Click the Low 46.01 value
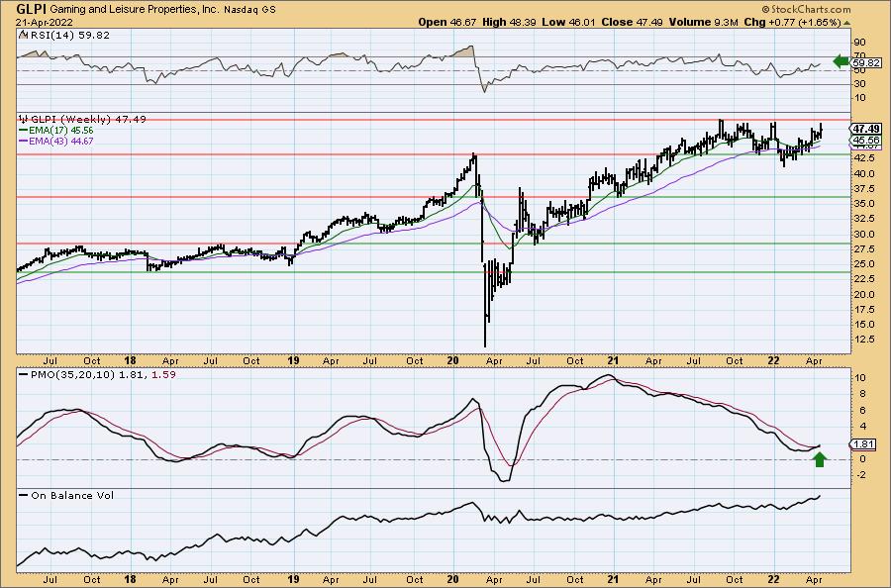Image resolution: width=891 pixels, height=588 pixels. point(567,22)
